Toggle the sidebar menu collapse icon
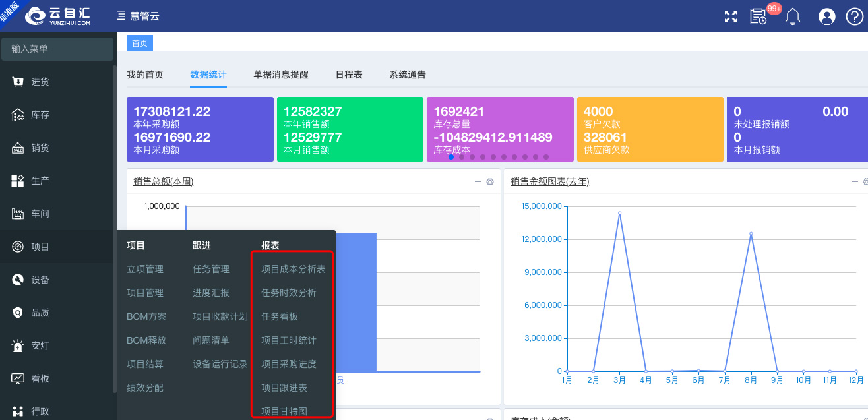Viewport: 868px width, 420px height. 121,16
